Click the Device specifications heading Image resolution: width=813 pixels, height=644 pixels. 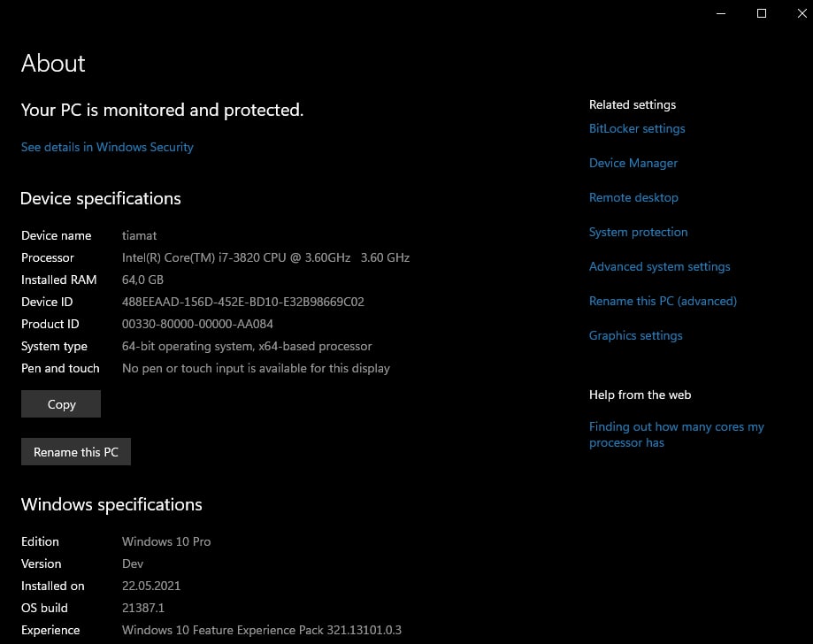[x=101, y=198]
